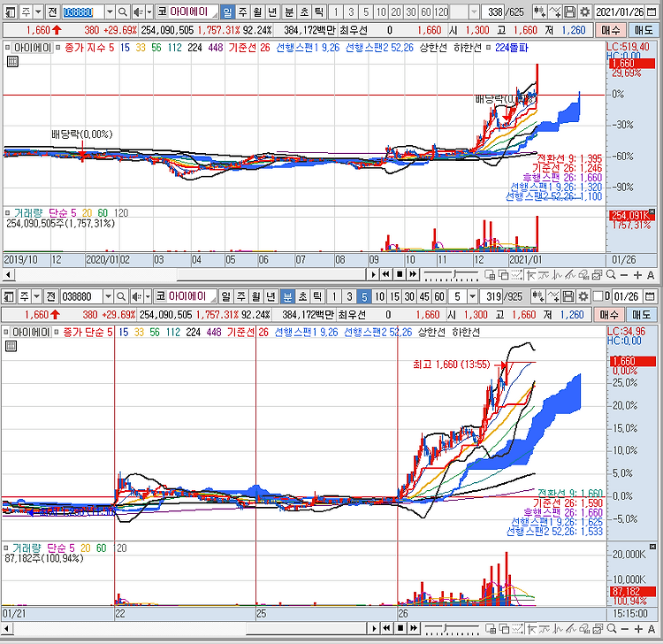
Task: Click the panel toggle icon at top-left of upper chart
Action: pos(10,11)
